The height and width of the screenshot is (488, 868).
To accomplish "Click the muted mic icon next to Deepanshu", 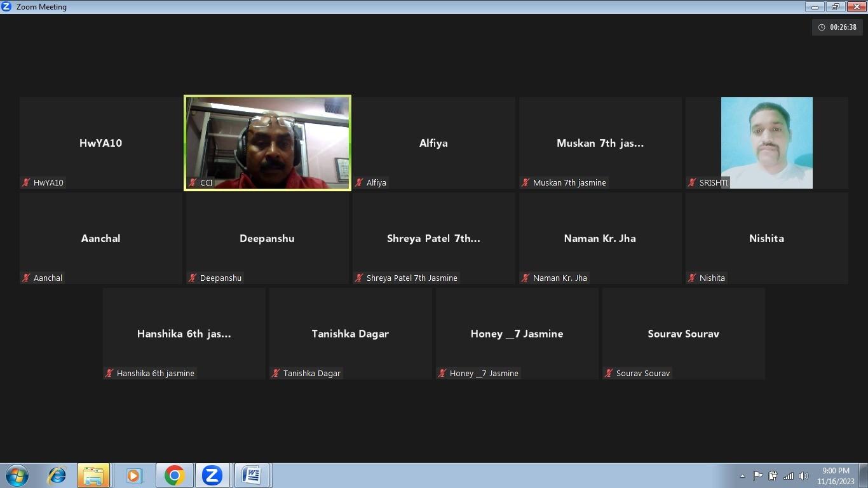I will (x=193, y=278).
